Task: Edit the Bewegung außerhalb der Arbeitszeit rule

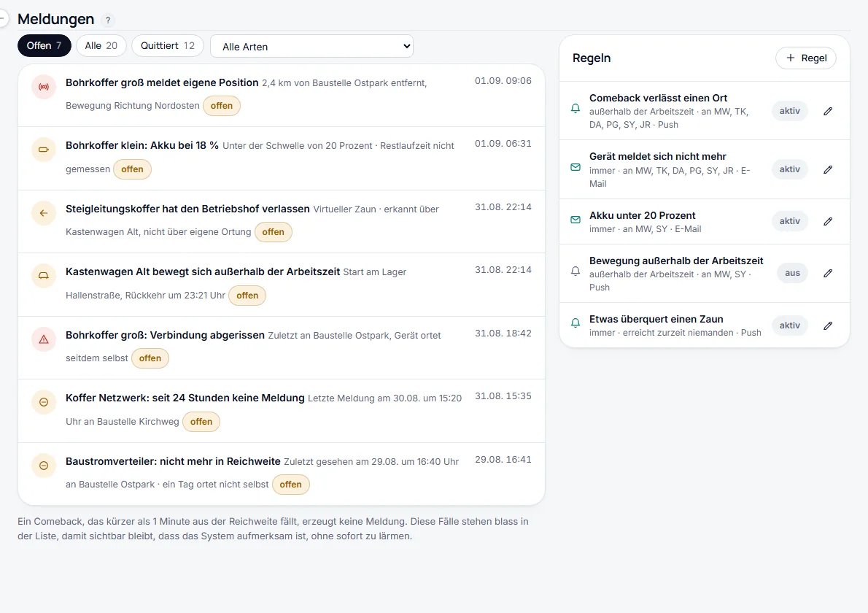Action: (x=828, y=273)
